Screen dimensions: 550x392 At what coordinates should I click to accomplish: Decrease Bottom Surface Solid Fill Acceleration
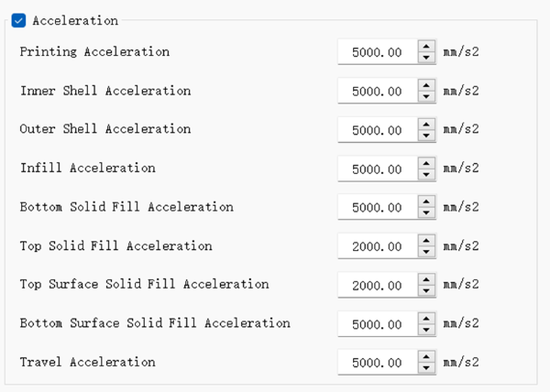[426, 330]
